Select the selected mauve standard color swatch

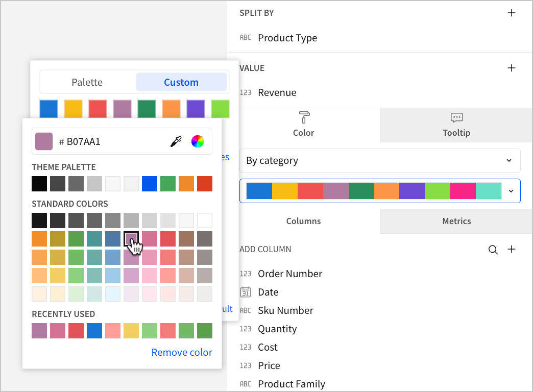click(131, 239)
